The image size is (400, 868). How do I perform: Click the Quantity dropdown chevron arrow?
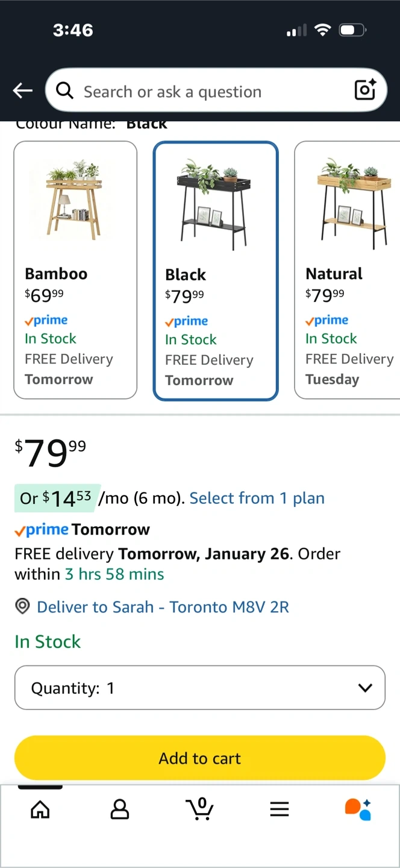click(365, 688)
